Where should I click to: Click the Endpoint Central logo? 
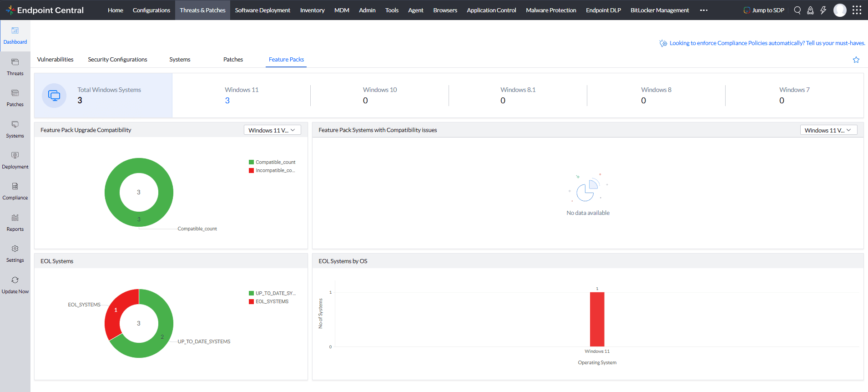45,10
